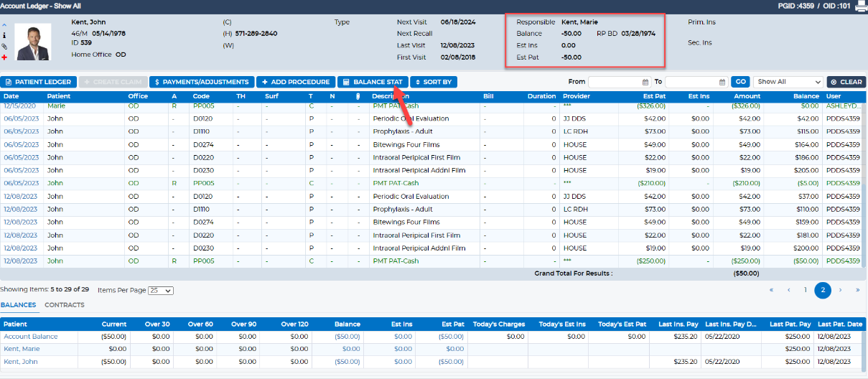Expand the Sort By menu
Screen dimensions: 868x379
(433, 82)
